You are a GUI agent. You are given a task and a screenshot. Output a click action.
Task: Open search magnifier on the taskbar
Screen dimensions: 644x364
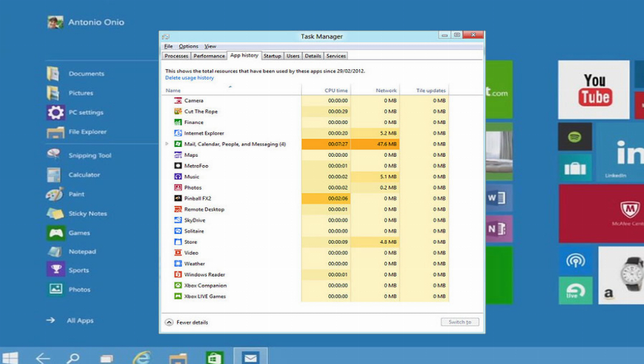pos(73,358)
